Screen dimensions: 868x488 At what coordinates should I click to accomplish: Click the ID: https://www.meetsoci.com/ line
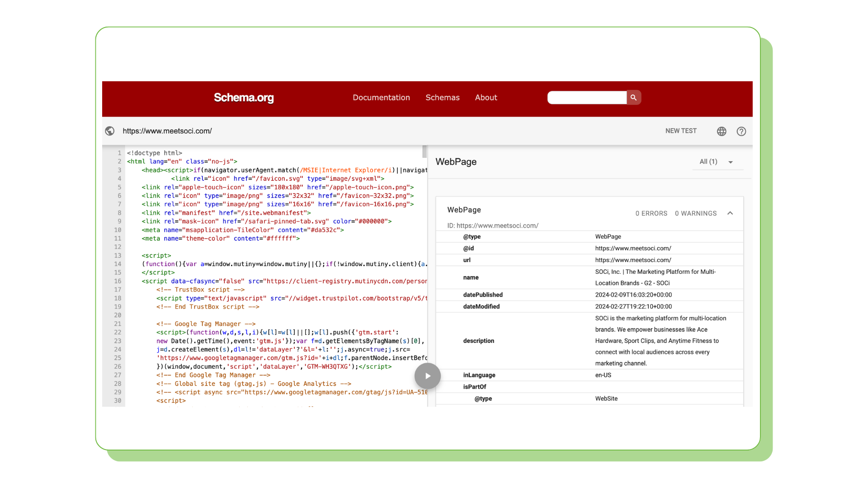(493, 226)
